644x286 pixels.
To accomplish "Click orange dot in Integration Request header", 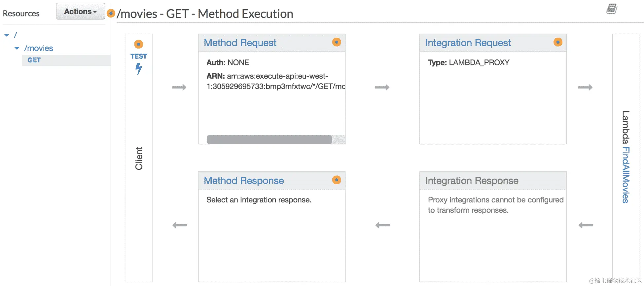I will tap(558, 42).
